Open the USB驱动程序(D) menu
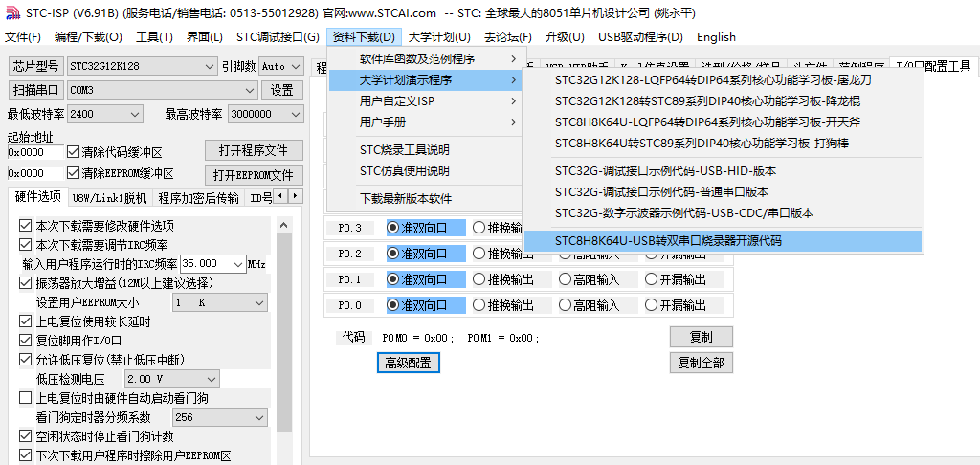 click(x=640, y=37)
